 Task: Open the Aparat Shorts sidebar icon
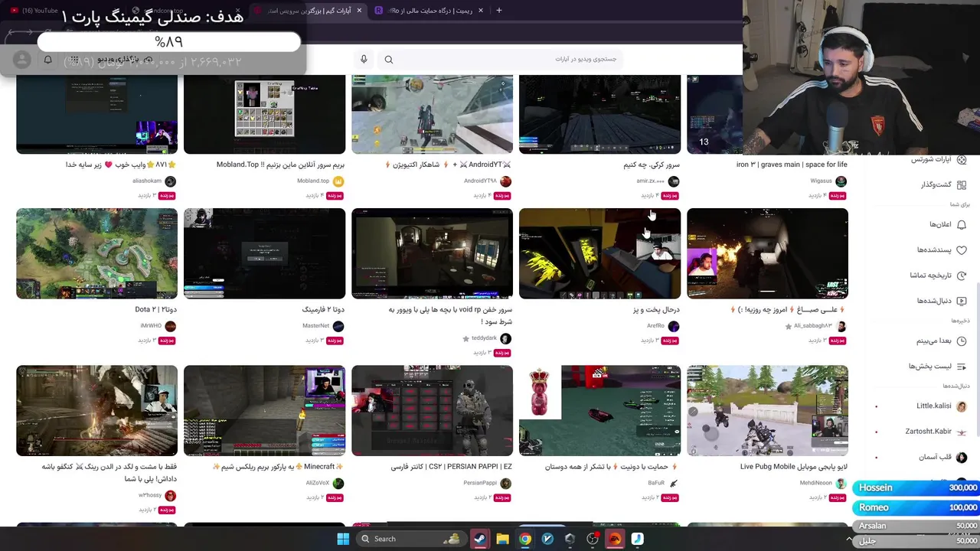962,160
